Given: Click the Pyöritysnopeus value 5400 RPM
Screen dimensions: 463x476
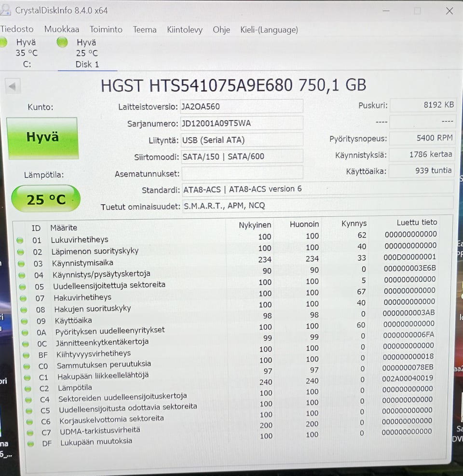Looking at the screenshot, I should click(x=422, y=138).
